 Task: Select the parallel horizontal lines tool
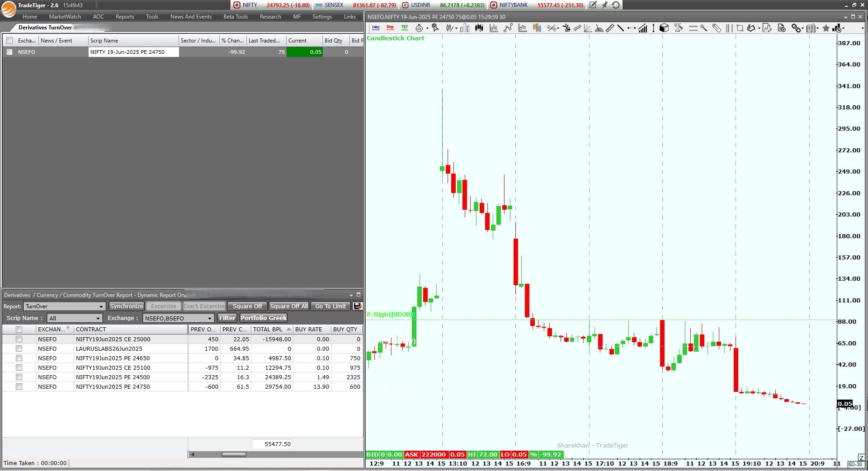tap(693, 28)
